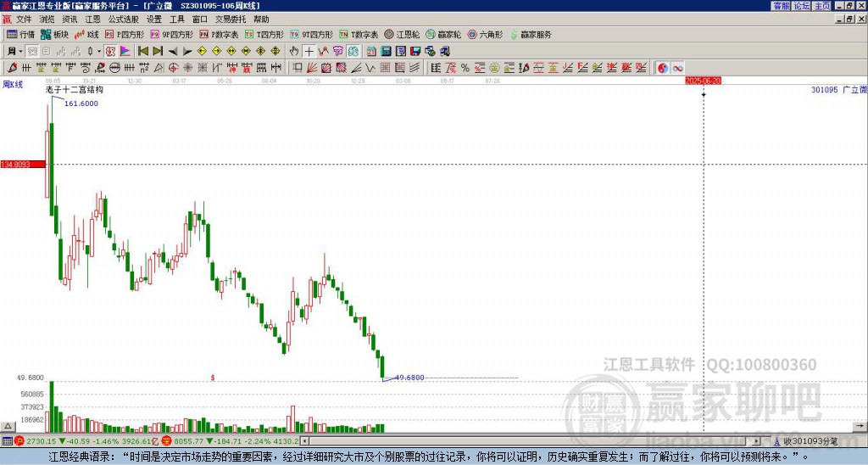Screen dimensions: 868x465
Task: Jump to last bar icon
Action: click(158, 51)
